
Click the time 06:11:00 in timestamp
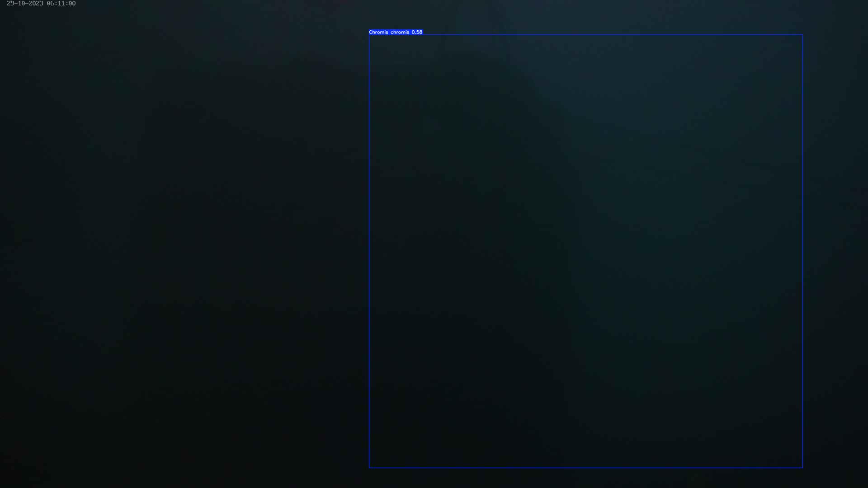[61, 4]
